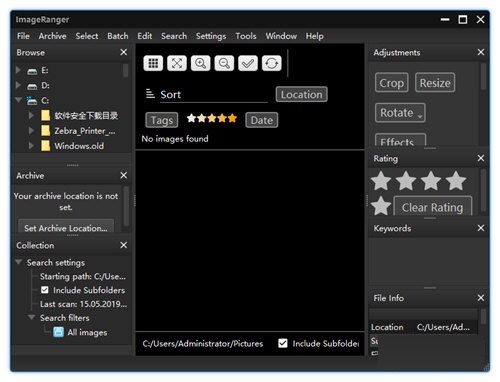Image resolution: width=500 pixels, height=382 pixels.
Task: Click Set Archive Location button
Action: tap(66, 226)
